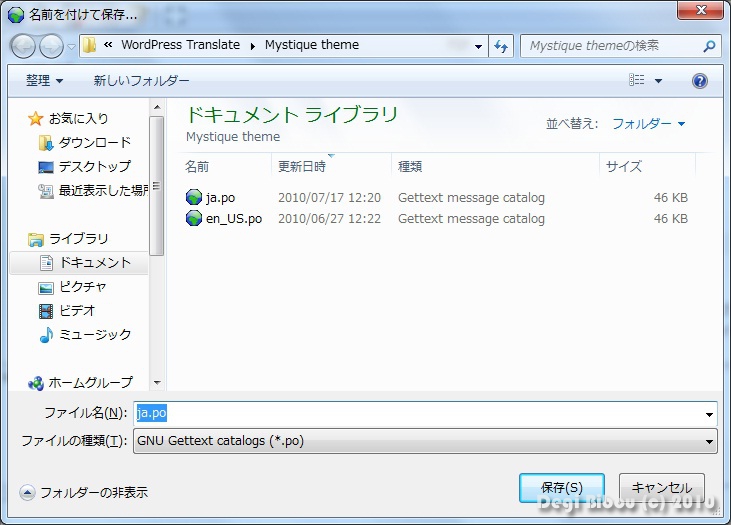Open ミュージック library in sidebar
Image resolution: width=731 pixels, height=525 pixels.
(95, 335)
